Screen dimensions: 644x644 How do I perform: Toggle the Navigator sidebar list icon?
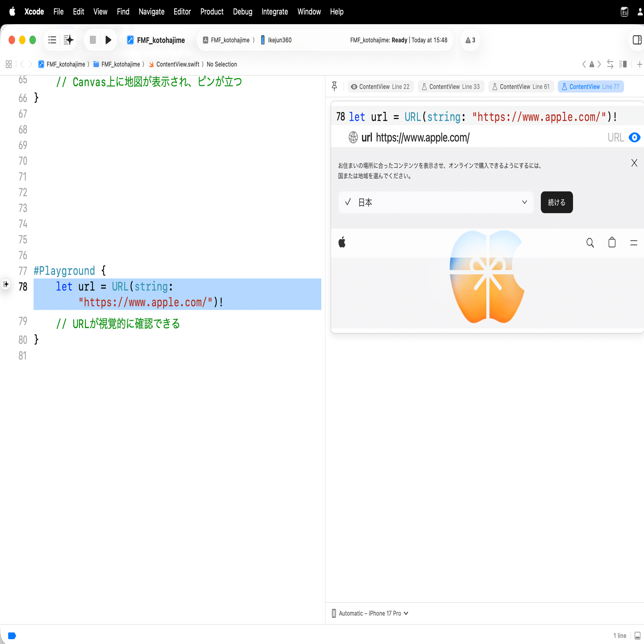click(52, 40)
